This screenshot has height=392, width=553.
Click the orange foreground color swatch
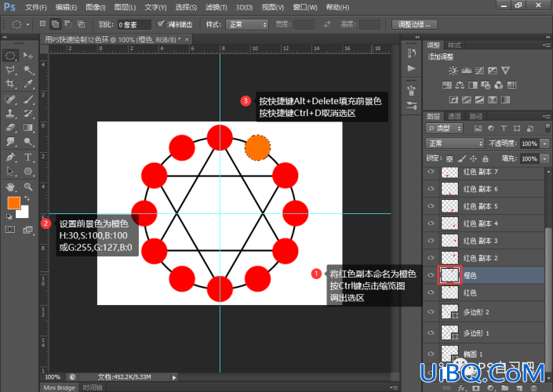pos(13,202)
